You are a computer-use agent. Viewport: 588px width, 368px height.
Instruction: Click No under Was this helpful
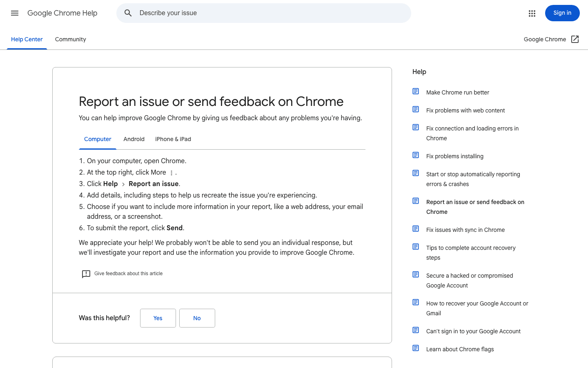tap(197, 318)
